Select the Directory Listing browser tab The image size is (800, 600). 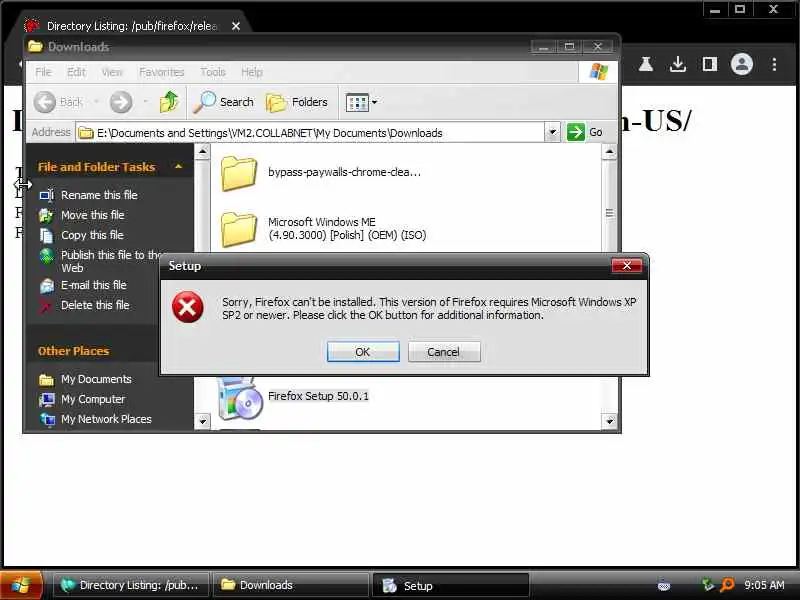(132, 26)
